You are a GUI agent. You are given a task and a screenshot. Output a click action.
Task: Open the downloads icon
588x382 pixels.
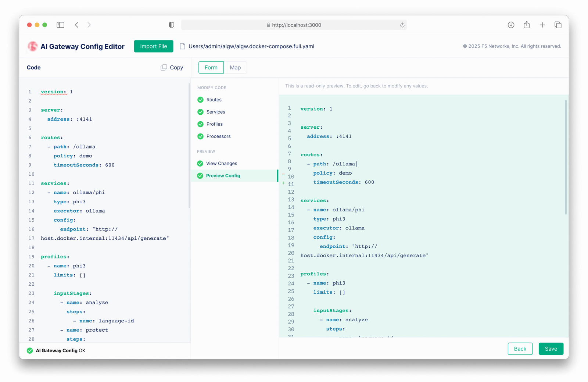coord(511,25)
